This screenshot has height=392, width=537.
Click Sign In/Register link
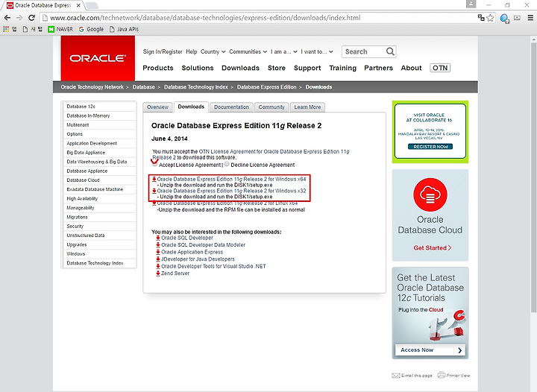[x=163, y=51]
